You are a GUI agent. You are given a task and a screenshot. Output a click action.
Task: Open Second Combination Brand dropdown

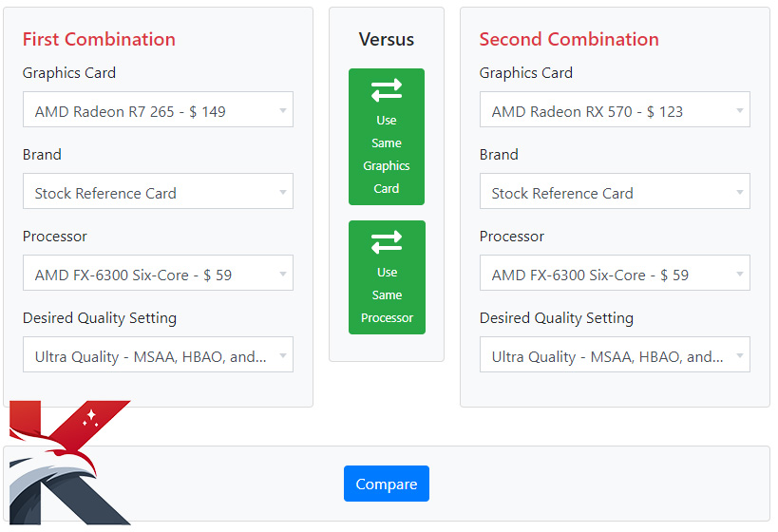click(x=615, y=191)
